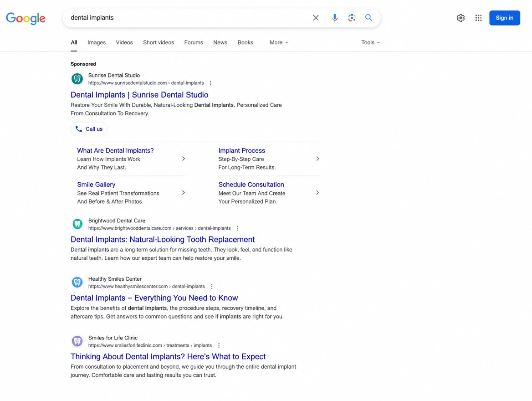Click the healthysmilescenter.com URL text
This screenshot has height=401, width=532.
(147, 287)
